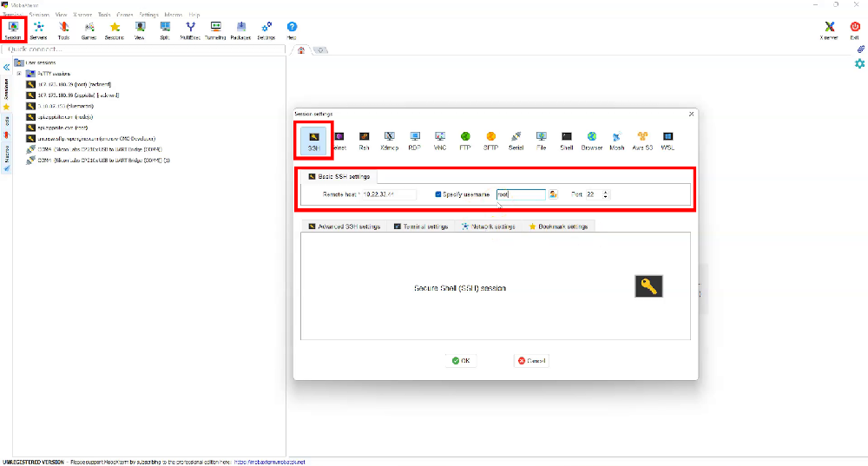The height and width of the screenshot is (466, 868).
Task: Switch to the Bookmark settings tab
Action: (558, 226)
